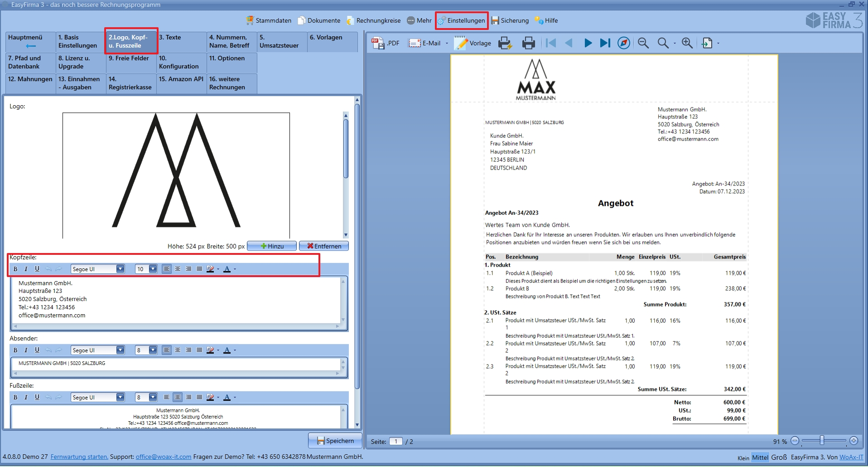Click the magnifier zoom icon in preview toolbar
The image size is (868, 467).
[663, 43]
